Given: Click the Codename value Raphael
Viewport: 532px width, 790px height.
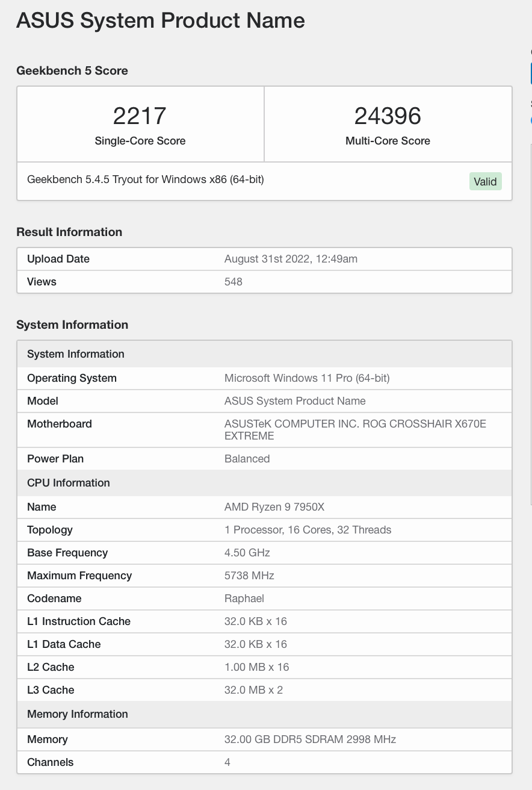Looking at the screenshot, I should click(x=244, y=599).
